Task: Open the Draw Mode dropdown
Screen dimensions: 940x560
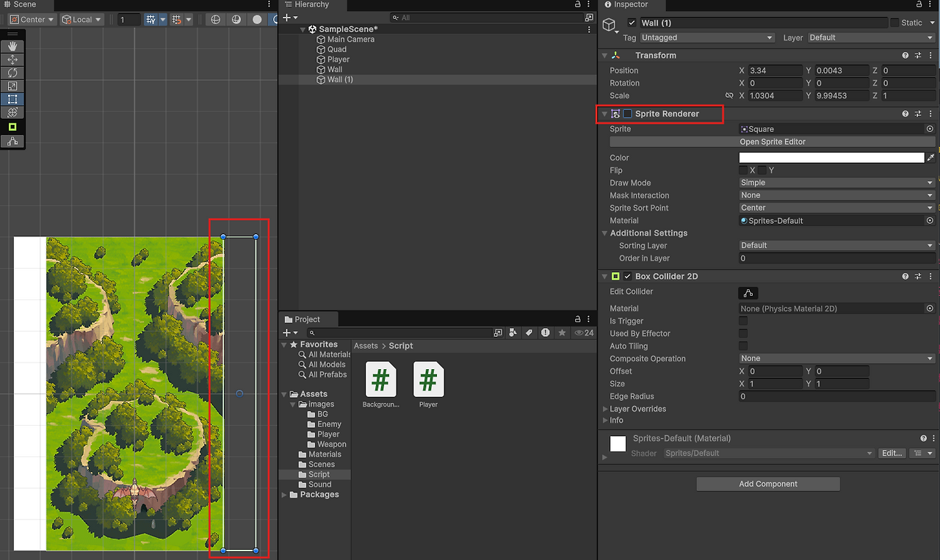Action: coord(837,183)
